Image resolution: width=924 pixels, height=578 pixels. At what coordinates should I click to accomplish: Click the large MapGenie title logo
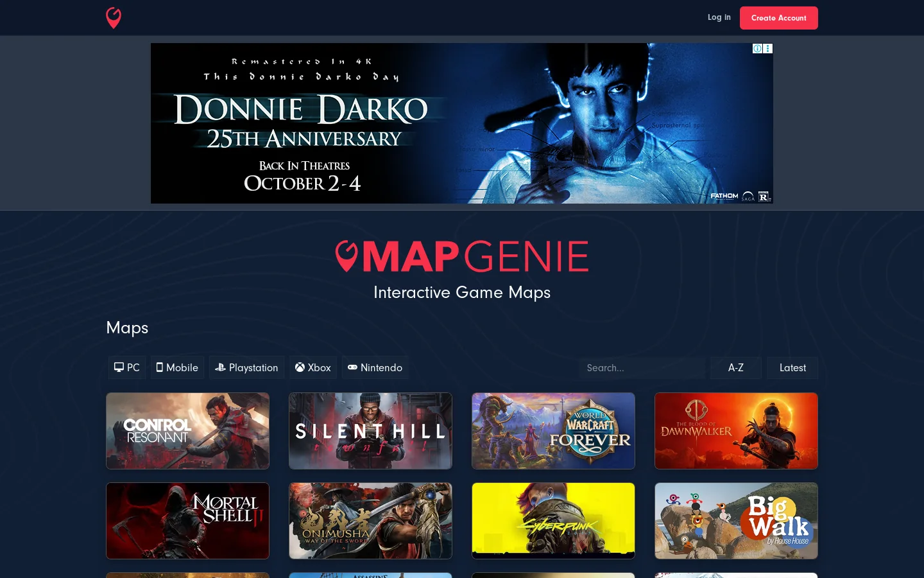click(x=462, y=256)
